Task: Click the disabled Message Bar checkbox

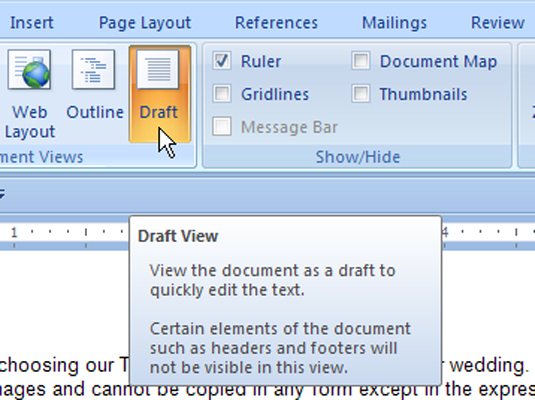Action: [222, 126]
